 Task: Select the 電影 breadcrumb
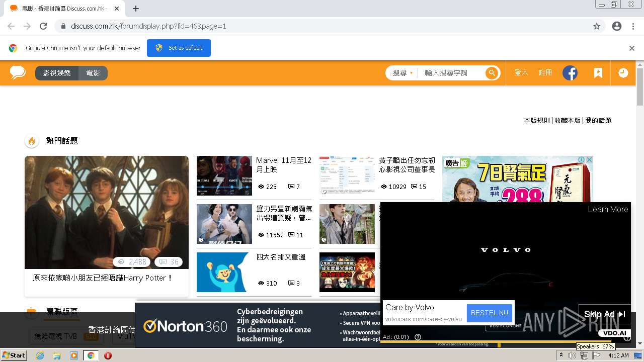93,73
